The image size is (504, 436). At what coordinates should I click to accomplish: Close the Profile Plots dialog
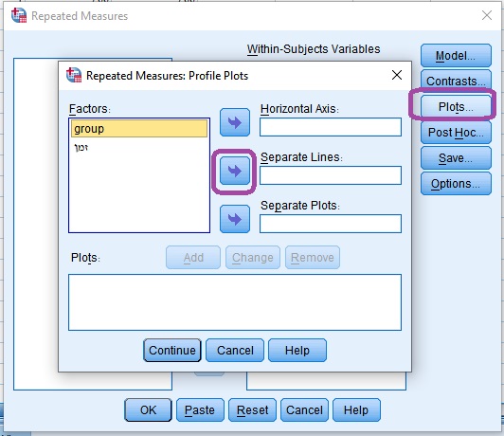click(397, 75)
